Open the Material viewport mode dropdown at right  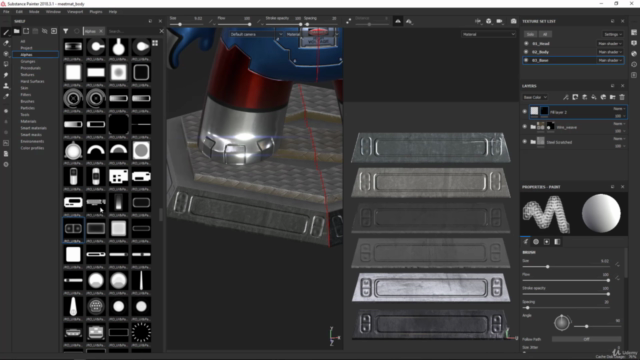(x=488, y=34)
